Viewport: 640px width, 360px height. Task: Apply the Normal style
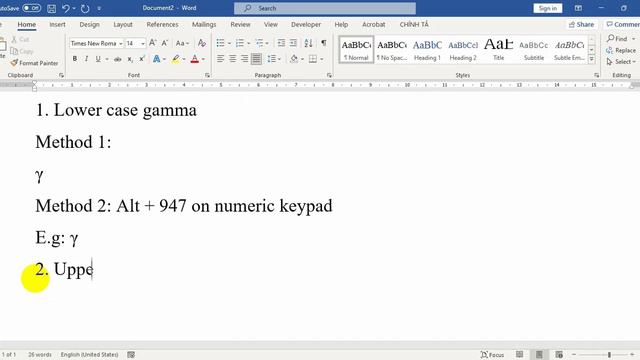356,50
